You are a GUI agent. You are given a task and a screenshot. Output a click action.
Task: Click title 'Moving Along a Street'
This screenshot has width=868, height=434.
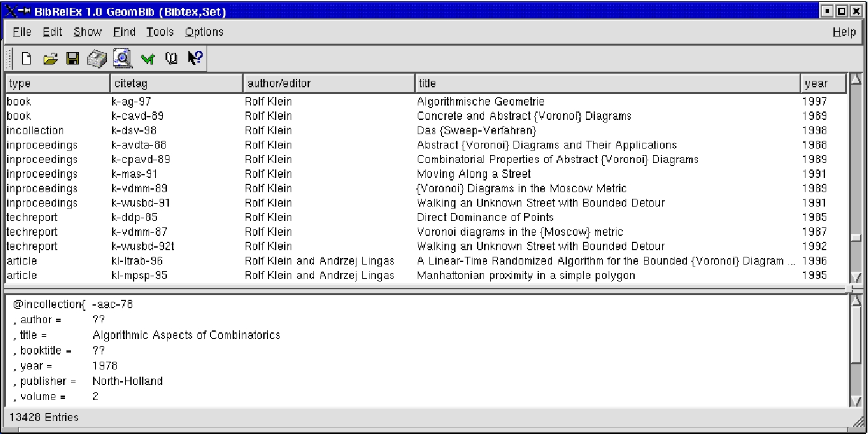(474, 174)
